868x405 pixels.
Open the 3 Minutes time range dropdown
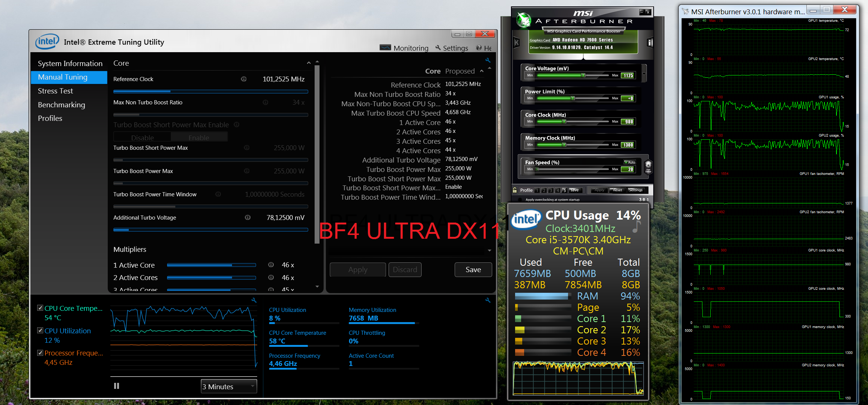[229, 386]
